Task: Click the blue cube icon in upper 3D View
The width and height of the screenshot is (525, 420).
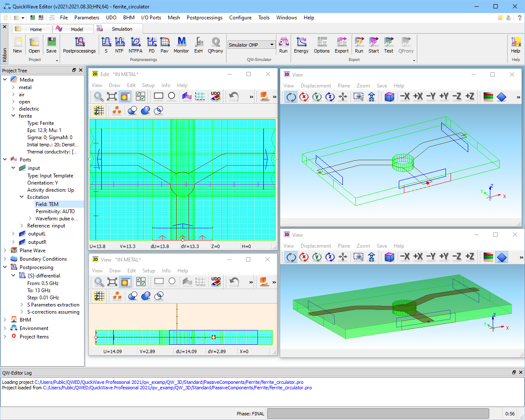Action: click(x=390, y=97)
